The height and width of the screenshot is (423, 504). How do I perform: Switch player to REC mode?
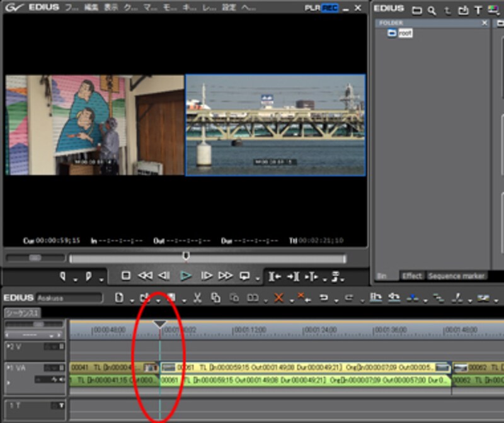[x=329, y=8]
